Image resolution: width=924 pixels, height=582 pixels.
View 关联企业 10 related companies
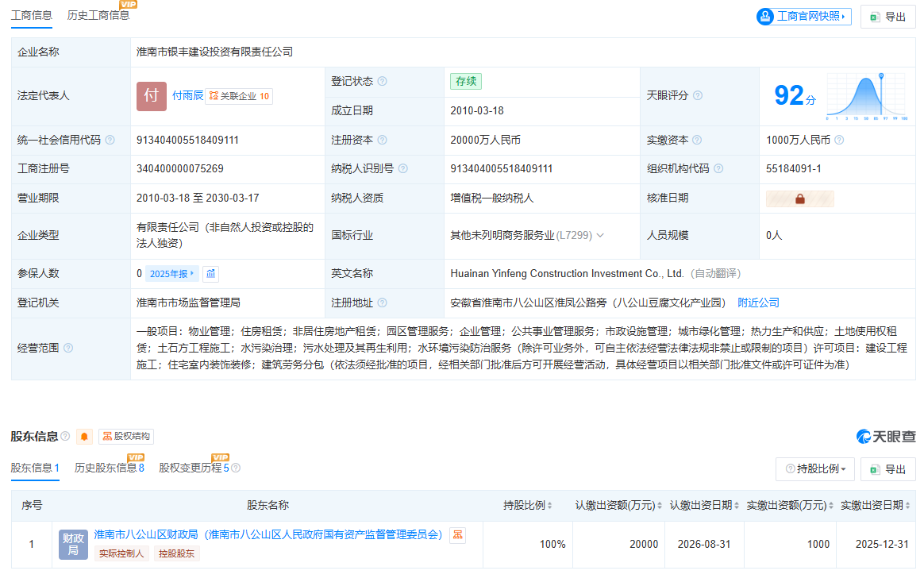point(239,96)
